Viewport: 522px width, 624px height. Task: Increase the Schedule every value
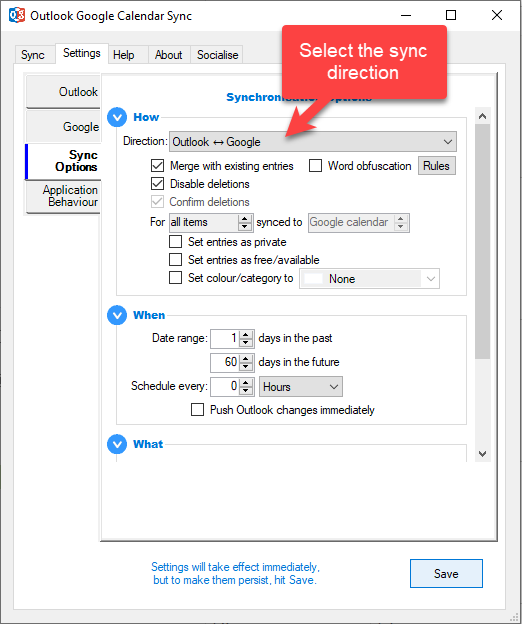point(246,382)
